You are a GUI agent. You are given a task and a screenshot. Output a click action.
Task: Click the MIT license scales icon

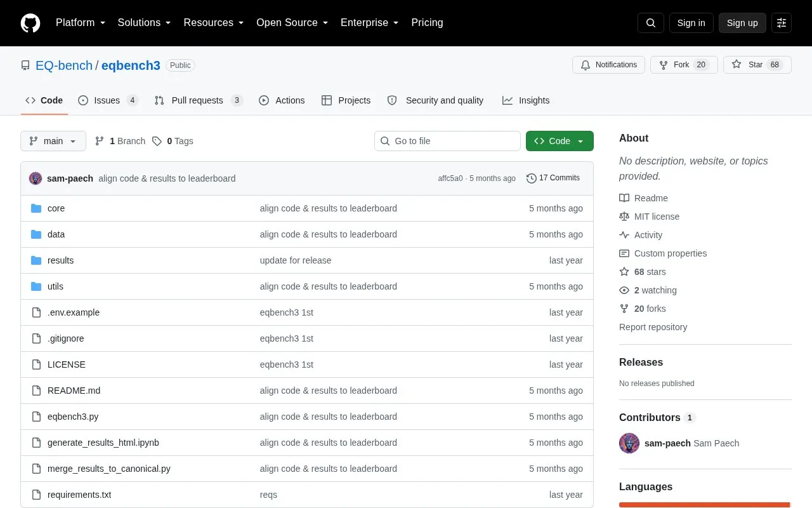pyautogui.click(x=624, y=217)
